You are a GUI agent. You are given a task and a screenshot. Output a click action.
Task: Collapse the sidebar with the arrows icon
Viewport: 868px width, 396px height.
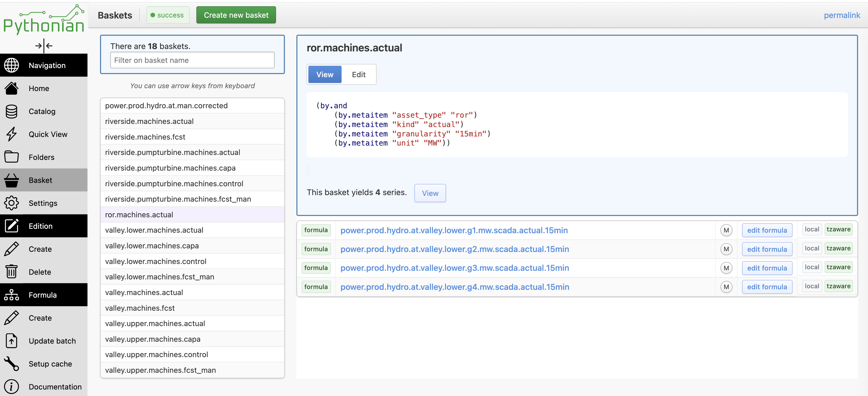click(x=44, y=45)
